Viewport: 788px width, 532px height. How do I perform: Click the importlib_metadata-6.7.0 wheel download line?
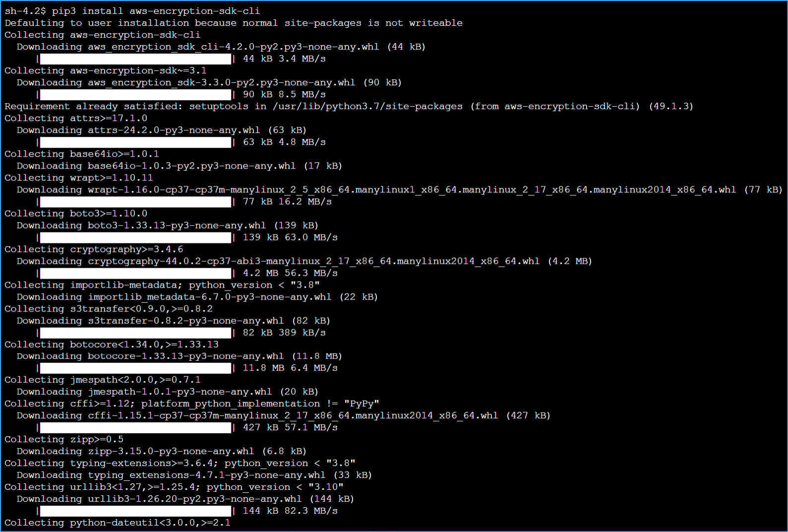tap(197, 296)
